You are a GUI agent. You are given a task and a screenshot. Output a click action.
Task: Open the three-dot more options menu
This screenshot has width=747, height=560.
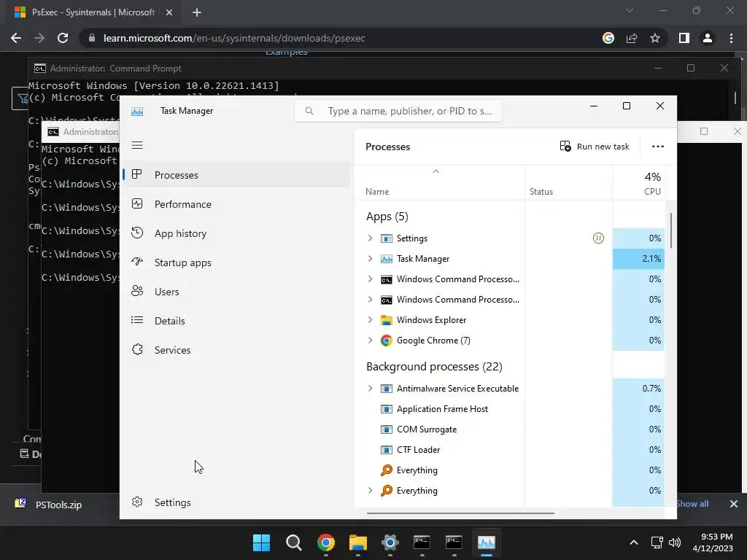[x=657, y=146]
